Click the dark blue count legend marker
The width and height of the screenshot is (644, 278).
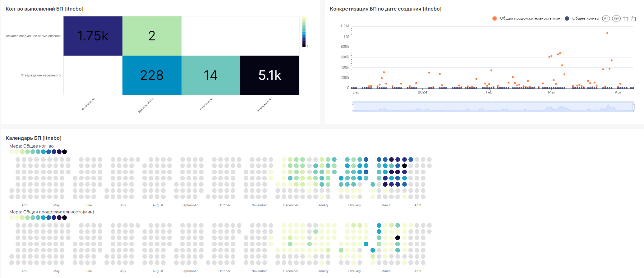tap(567, 19)
